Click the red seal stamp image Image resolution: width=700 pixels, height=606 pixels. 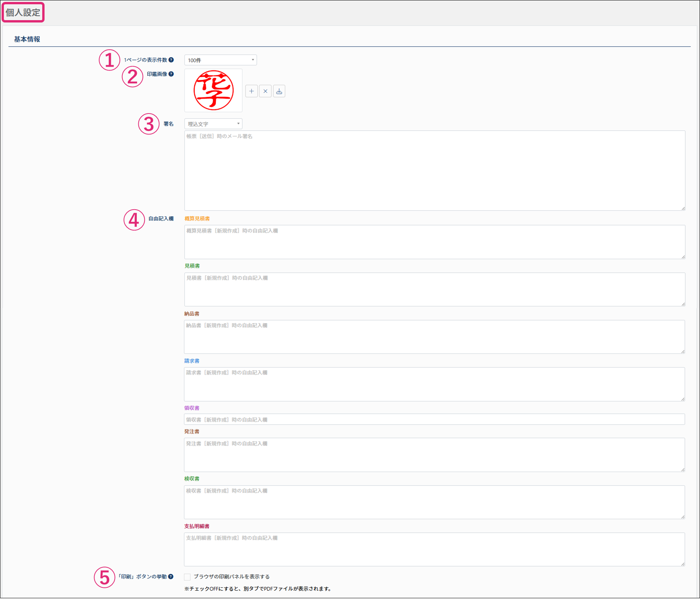coord(213,90)
